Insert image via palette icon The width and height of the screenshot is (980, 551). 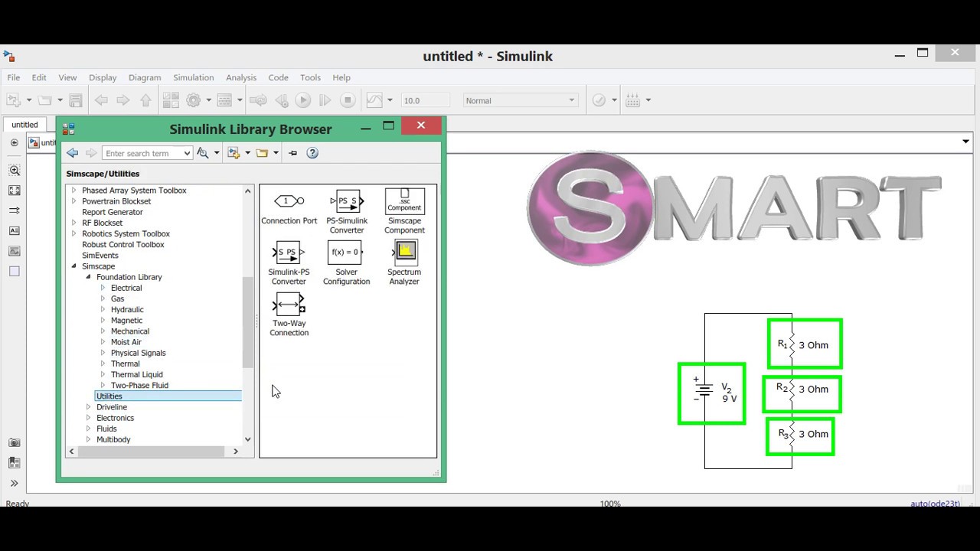coord(15,251)
